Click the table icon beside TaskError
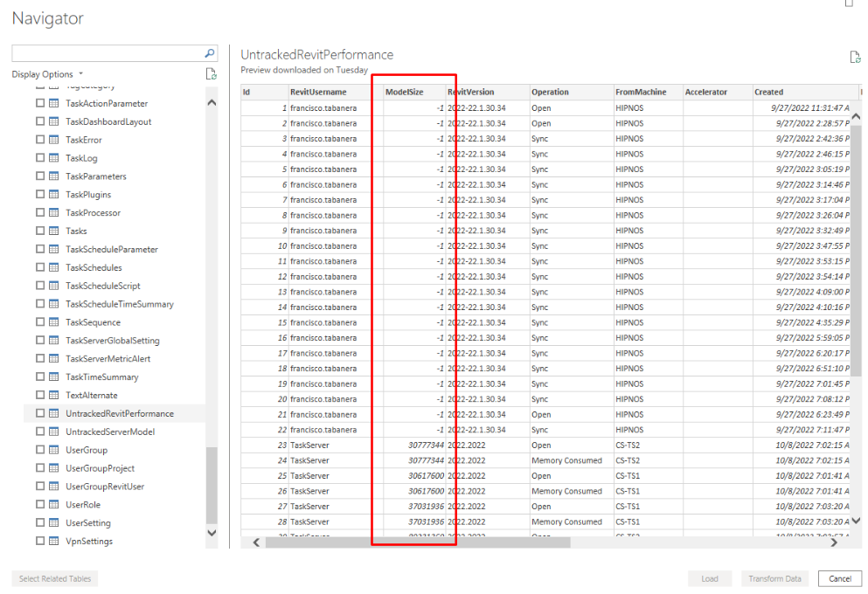868x594 pixels. pyautogui.click(x=53, y=140)
